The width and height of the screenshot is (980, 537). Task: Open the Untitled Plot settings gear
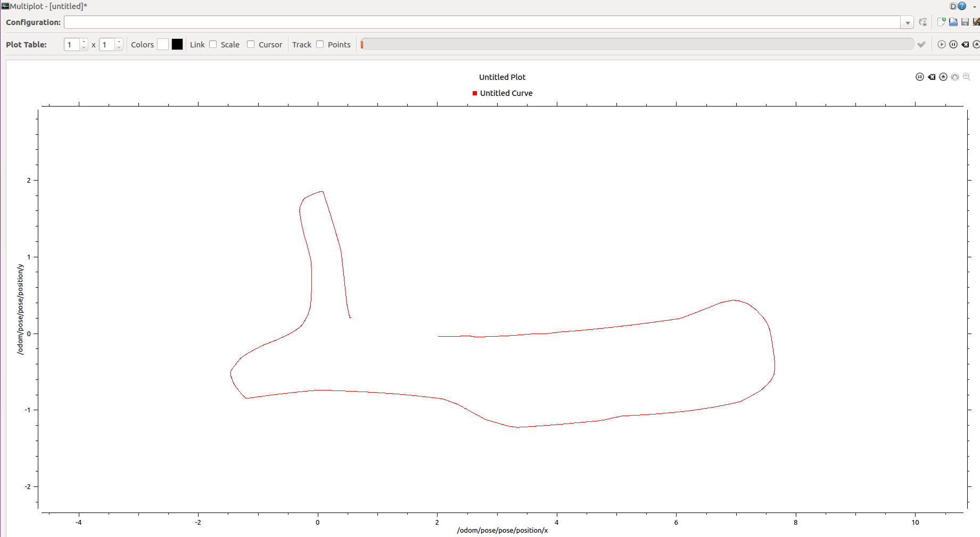pos(954,77)
